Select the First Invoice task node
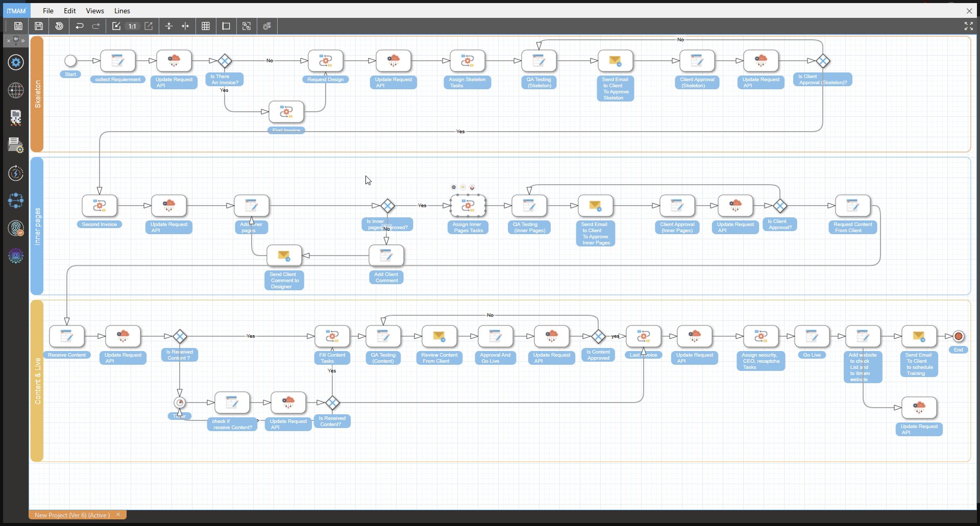Image resolution: width=980 pixels, height=526 pixels. click(286, 112)
